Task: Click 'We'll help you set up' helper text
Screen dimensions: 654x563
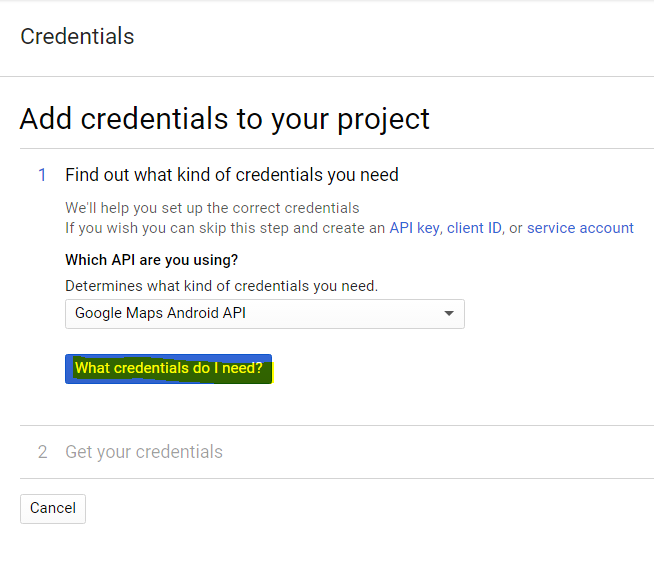Action: pyautogui.click(x=212, y=208)
